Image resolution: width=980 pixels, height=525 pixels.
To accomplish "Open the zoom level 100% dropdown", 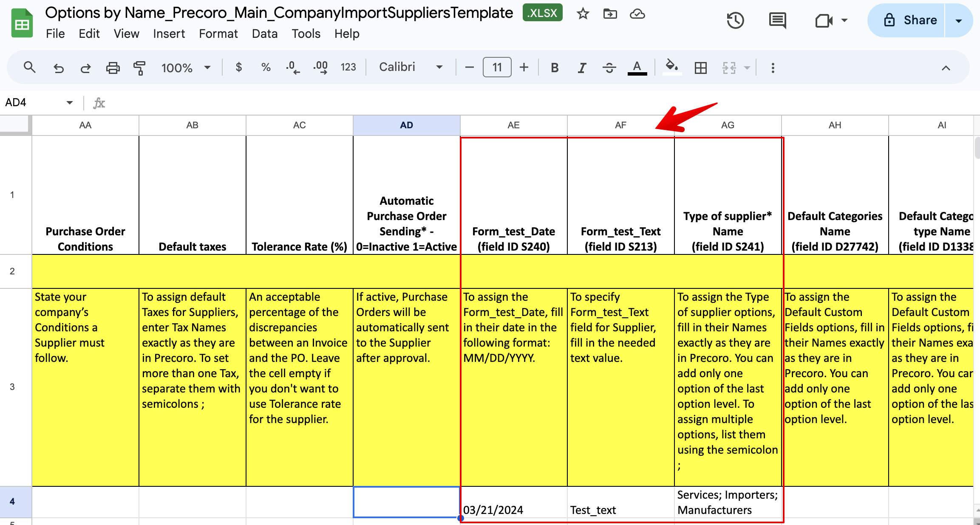I will (186, 68).
